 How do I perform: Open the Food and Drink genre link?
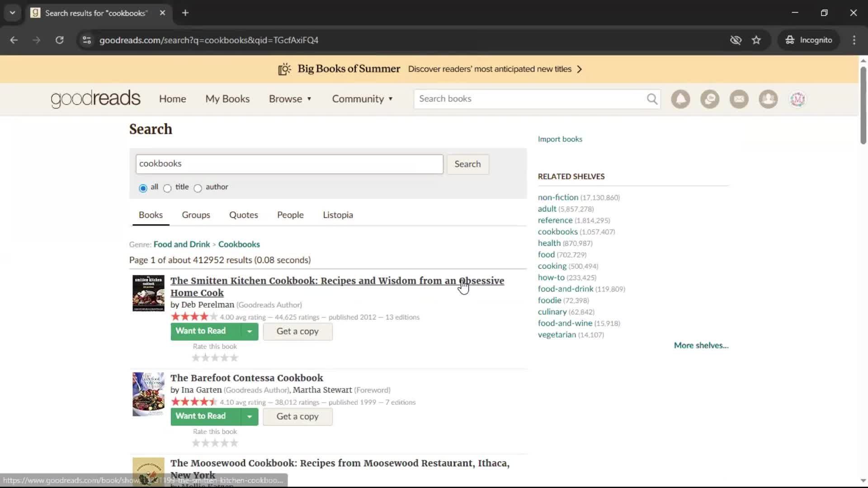[182, 244]
